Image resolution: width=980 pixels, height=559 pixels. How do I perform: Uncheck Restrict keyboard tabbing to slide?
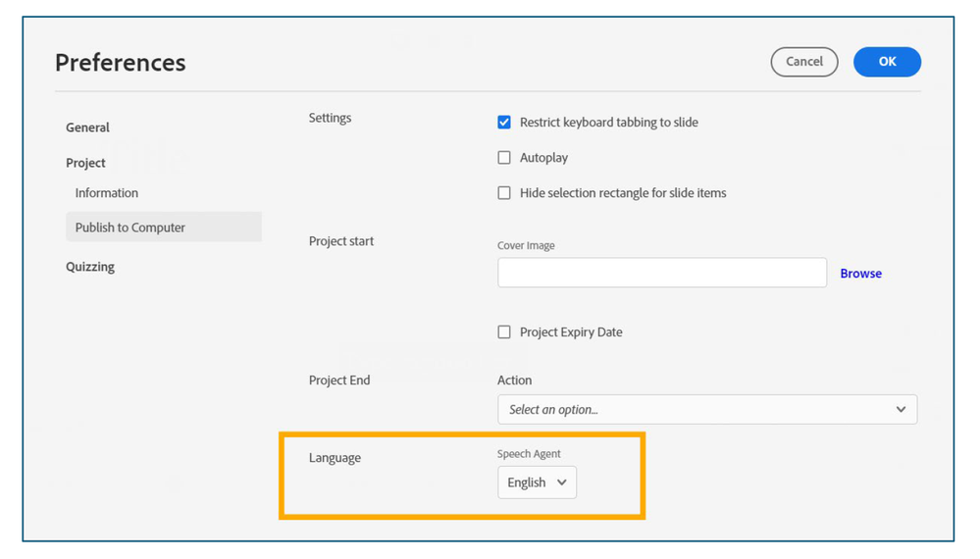[x=504, y=123]
